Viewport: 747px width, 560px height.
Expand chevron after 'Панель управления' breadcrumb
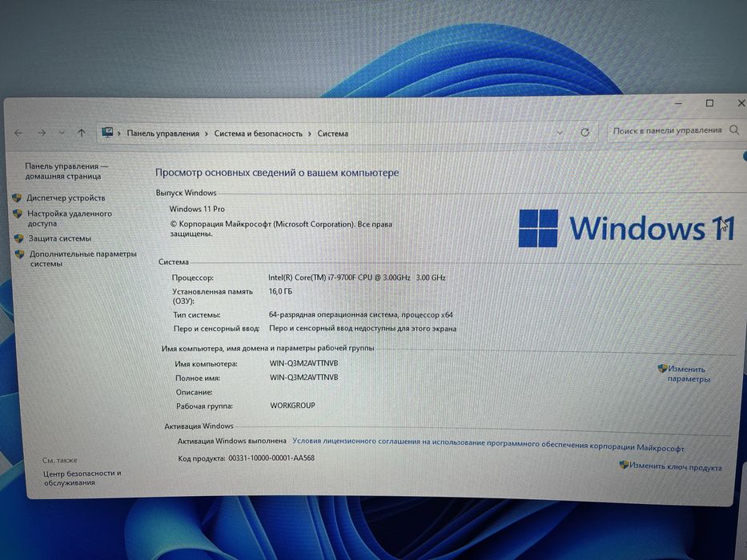(x=207, y=134)
